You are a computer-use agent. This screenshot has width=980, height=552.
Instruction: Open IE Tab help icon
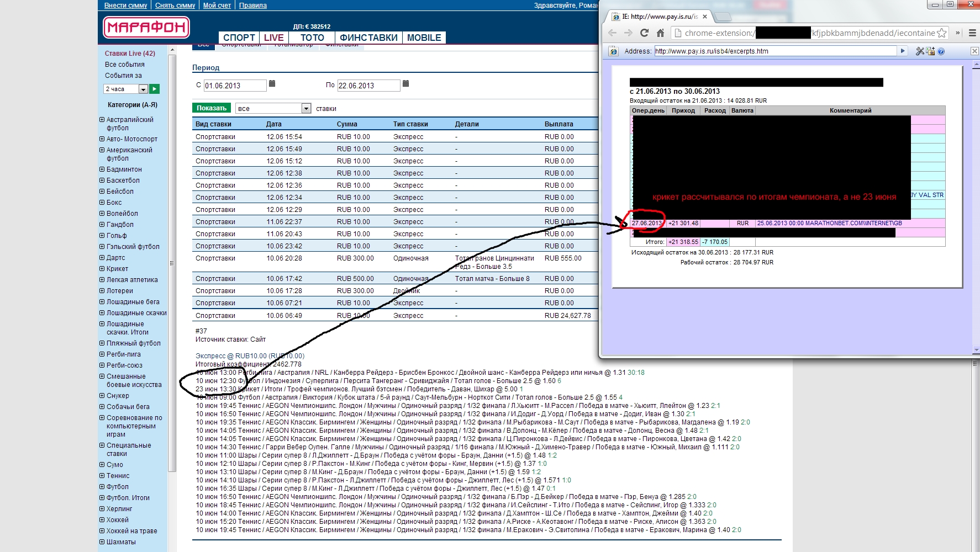tap(941, 51)
